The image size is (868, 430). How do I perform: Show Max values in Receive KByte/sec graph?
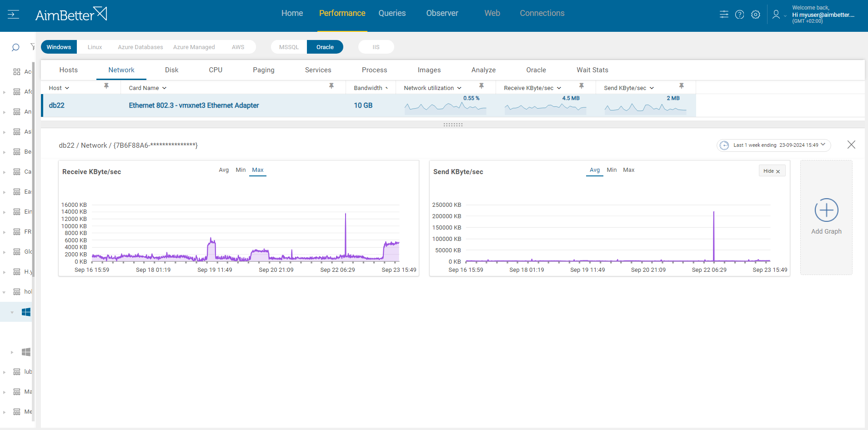tap(258, 170)
